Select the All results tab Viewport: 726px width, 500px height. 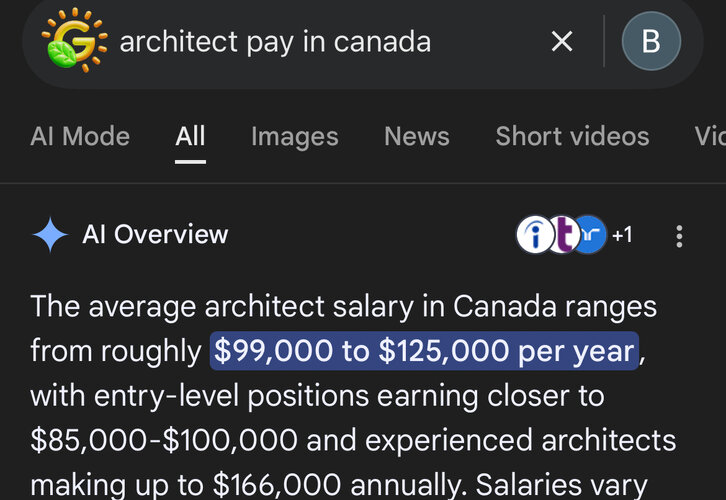click(x=190, y=136)
